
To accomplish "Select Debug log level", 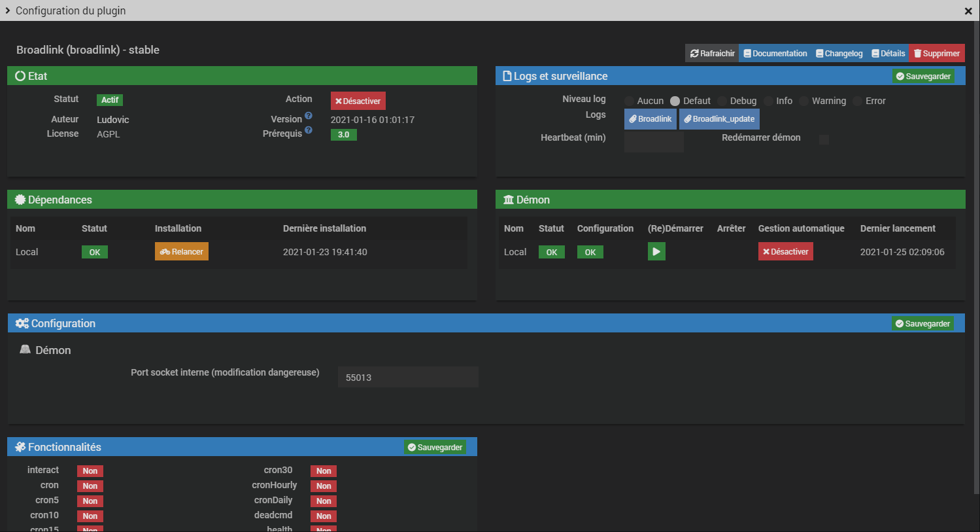I will pyautogui.click(x=722, y=101).
